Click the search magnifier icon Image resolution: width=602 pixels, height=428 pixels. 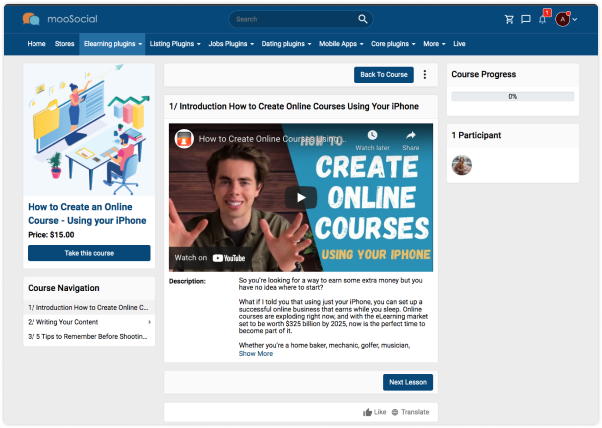click(x=362, y=19)
